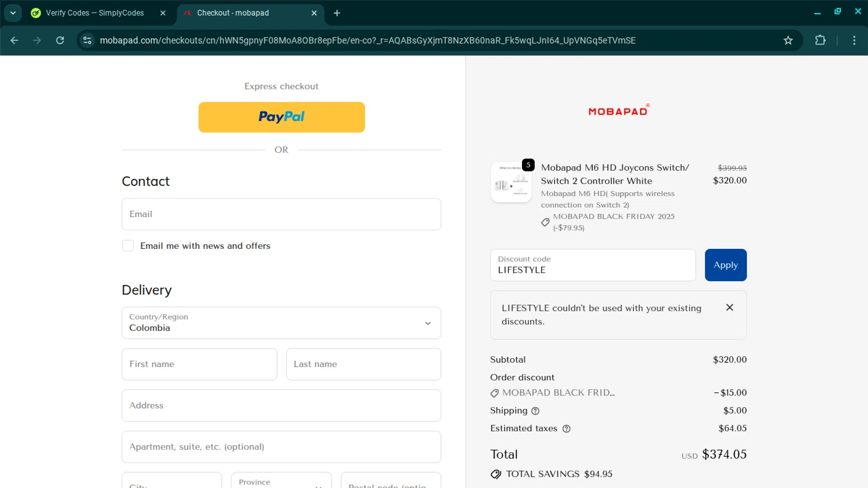Click the Email input field

(281, 214)
